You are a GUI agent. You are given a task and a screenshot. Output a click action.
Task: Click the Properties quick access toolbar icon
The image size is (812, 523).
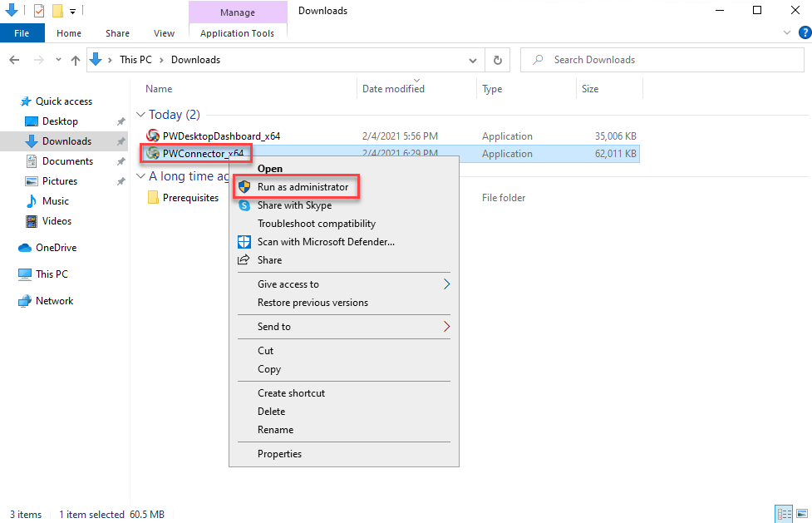[39, 10]
